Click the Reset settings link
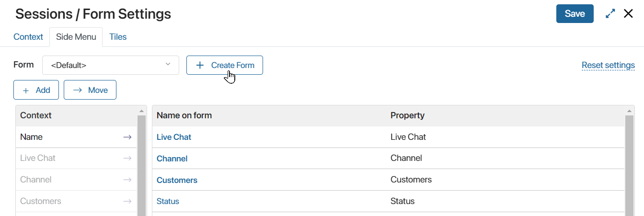The height and width of the screenshot is (216, 644). tap(608, 65)
